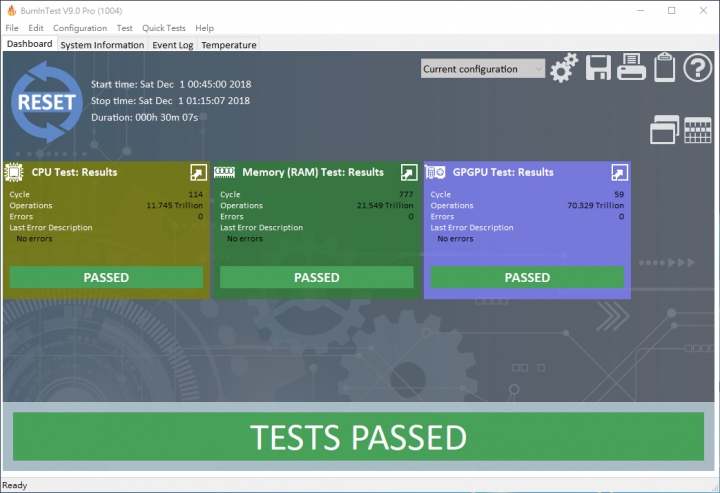Click the BurnInTest flame app icon
The width and height of the screenshot is (720, 493).
pyautogui.click(x=11, y=10)
